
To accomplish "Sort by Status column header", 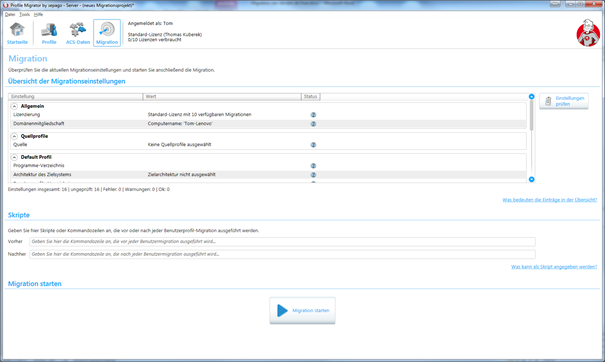I will point(311,96).
